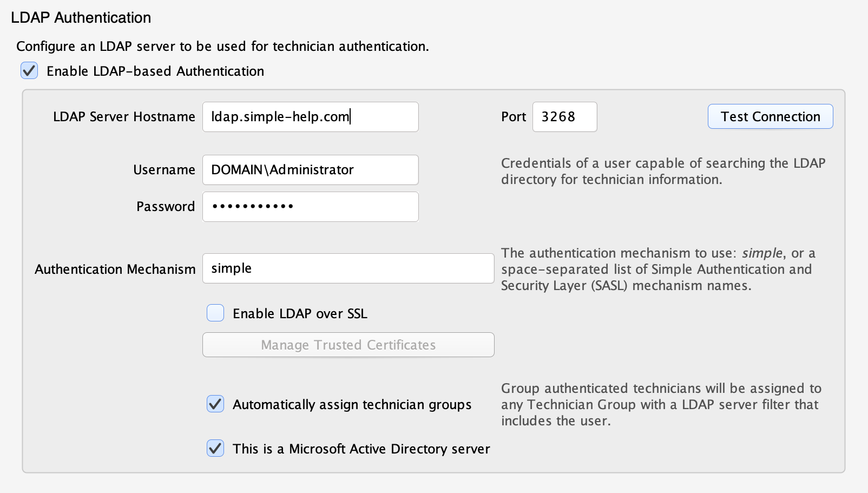
Task: Click the Enable LDAP over SSL label text
Action: click(300, 313)
